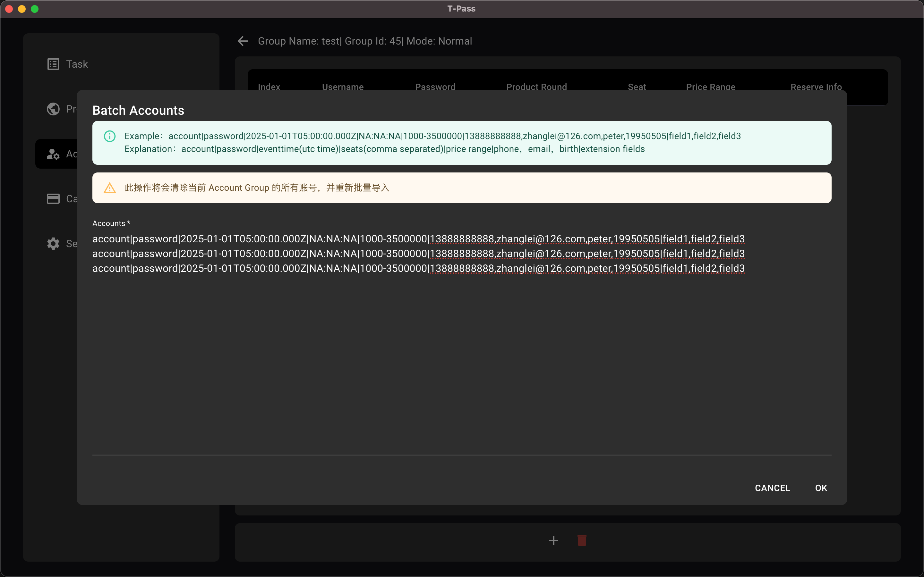Image resolution: width=924 pixels, height=577 pixels.
Task: Click the info circle icon in Example banner
Action: click(x=110, y=136)
